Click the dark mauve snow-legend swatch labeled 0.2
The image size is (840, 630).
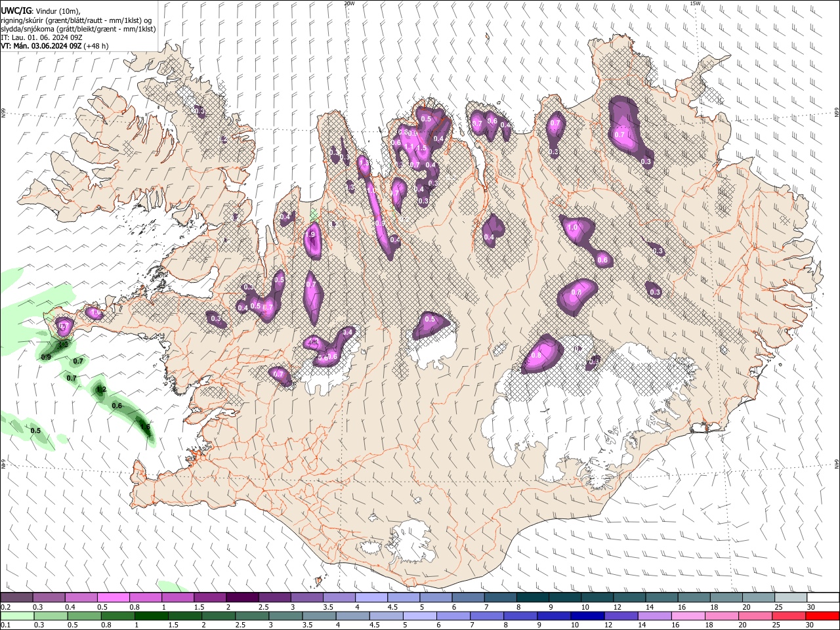tap(16, 598)
